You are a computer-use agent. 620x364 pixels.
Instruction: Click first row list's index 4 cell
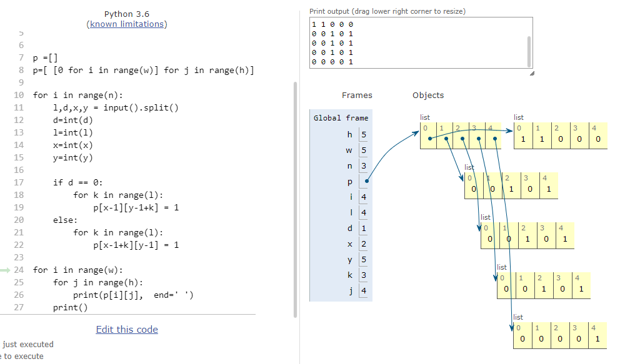(x=598, y=135)
